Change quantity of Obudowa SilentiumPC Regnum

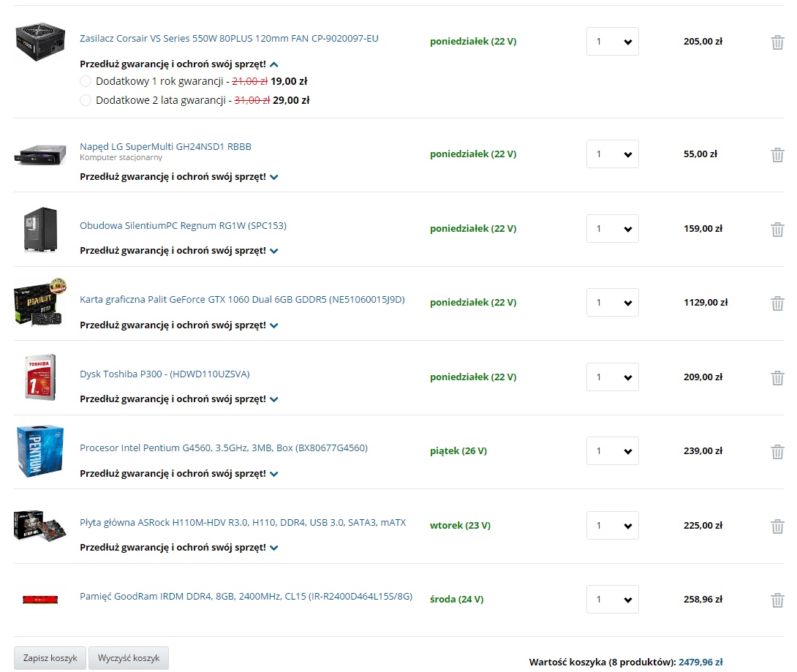point(613,228)
